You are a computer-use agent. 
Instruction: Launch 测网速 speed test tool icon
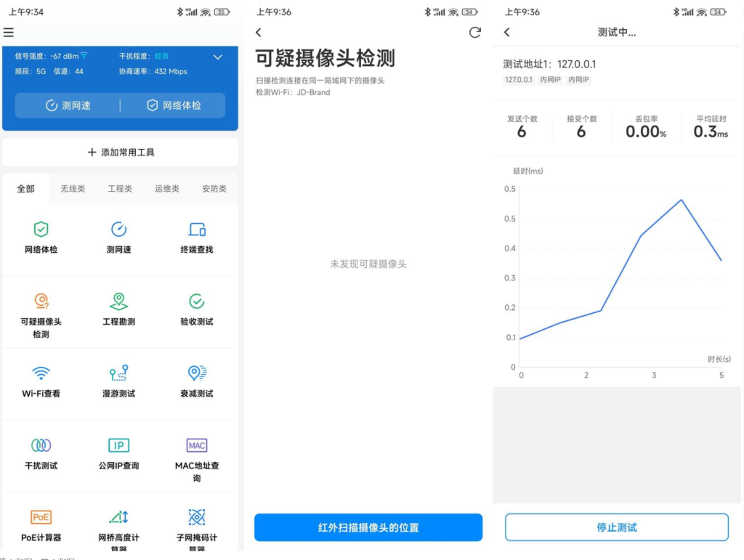tap(119, 230)
